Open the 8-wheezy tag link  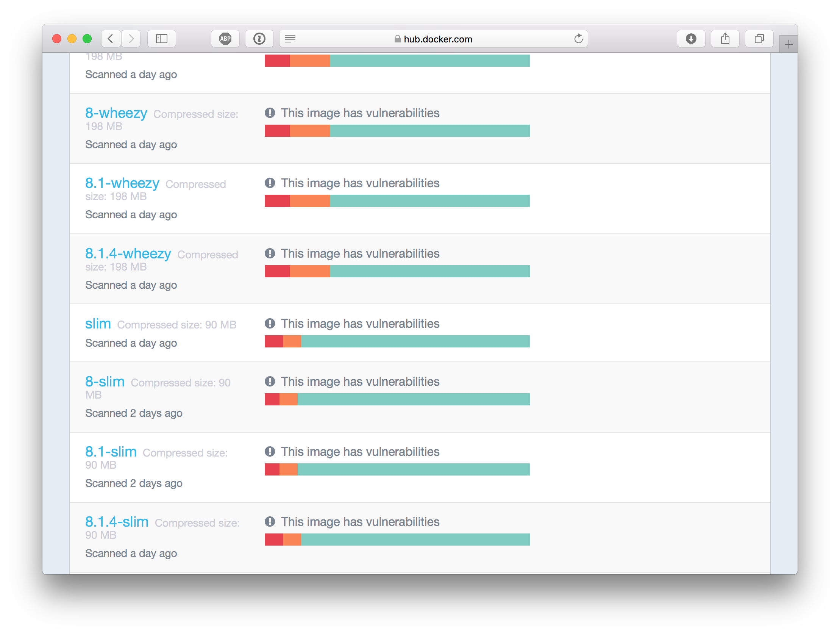[x=116, y=113]
